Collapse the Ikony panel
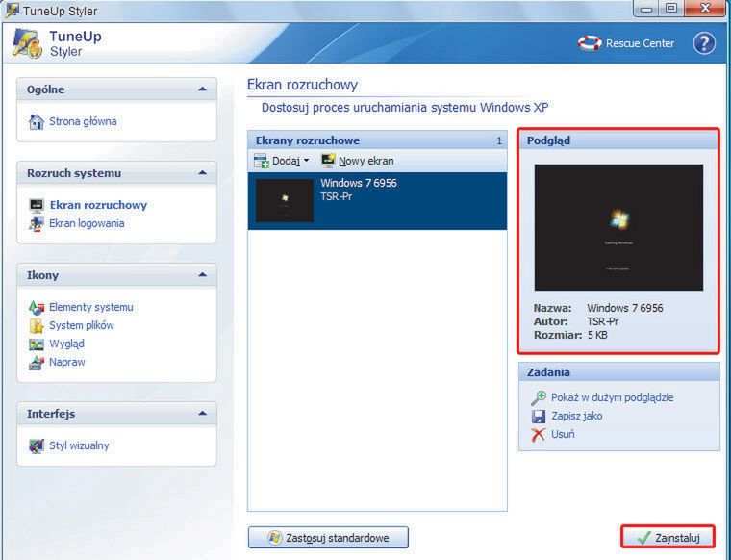 click(202, 274)
